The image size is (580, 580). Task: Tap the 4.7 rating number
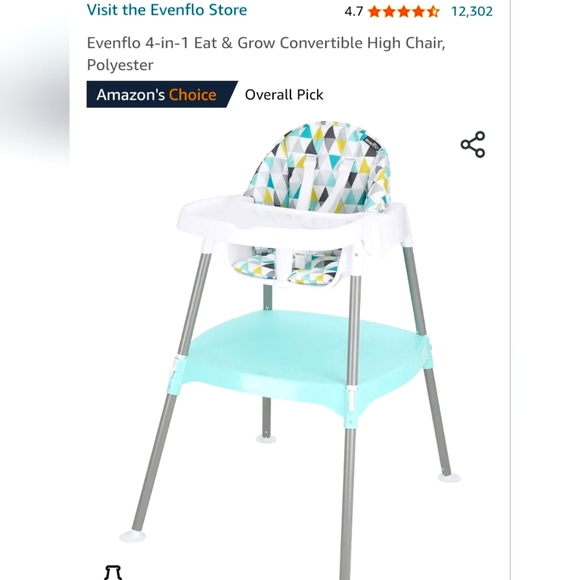pos(354,11)
